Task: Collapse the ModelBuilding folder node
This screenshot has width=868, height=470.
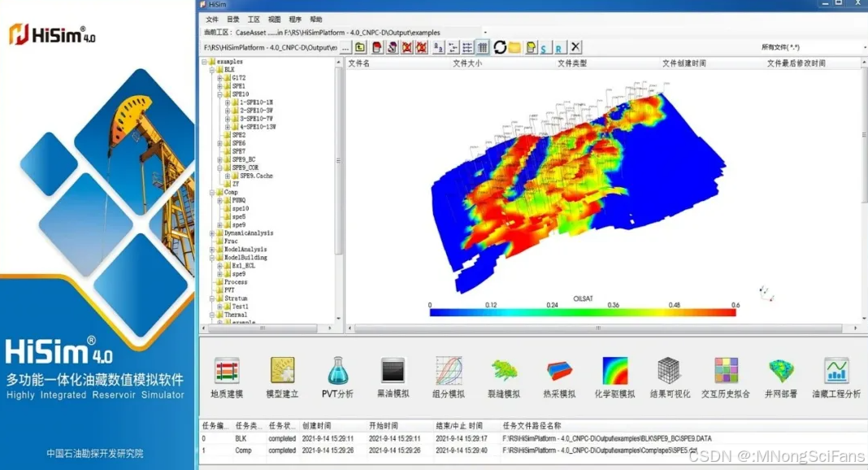Action: [x=212, y=258]
